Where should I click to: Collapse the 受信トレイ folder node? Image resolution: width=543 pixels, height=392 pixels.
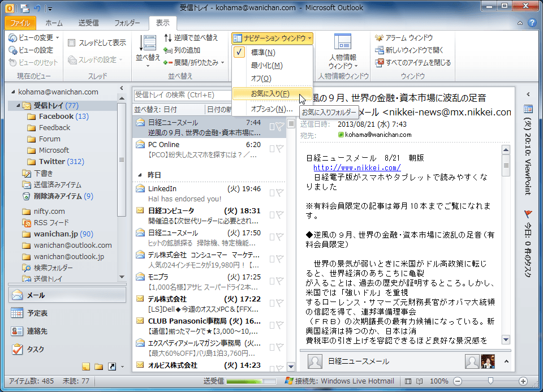(18, 105)
